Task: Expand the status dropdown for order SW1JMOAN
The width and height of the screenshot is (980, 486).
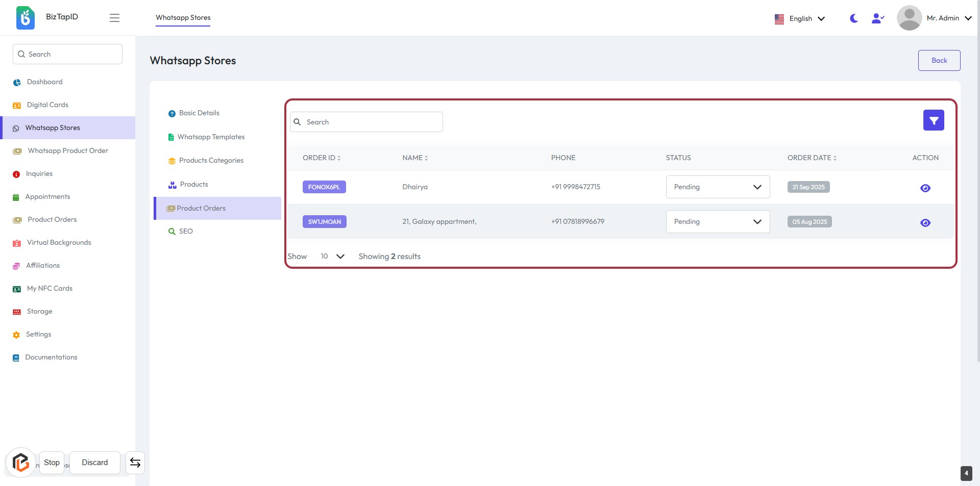Action: [x=717, y=222]
